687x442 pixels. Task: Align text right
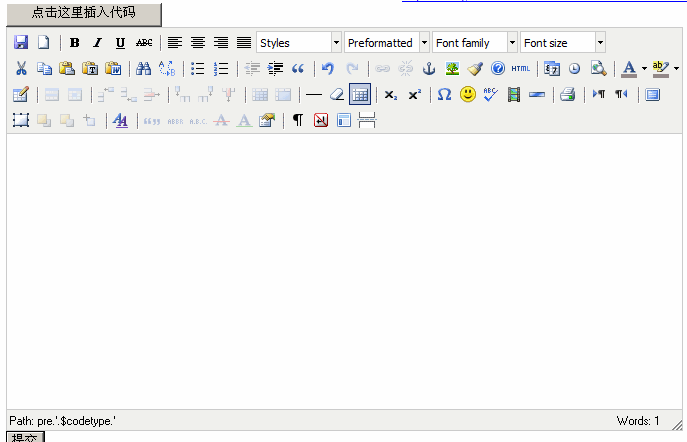click(x=221, y=42)
